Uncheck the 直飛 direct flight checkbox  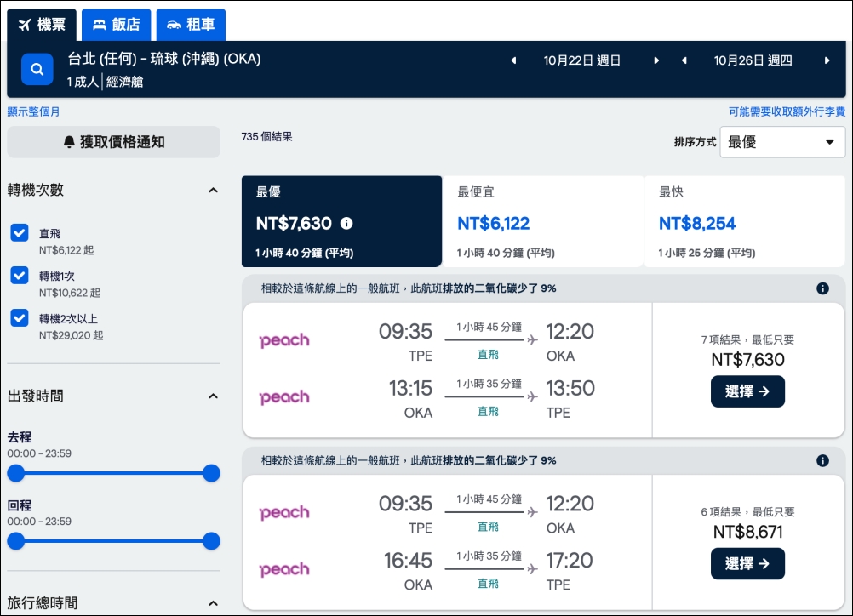(x=20, y=232)
